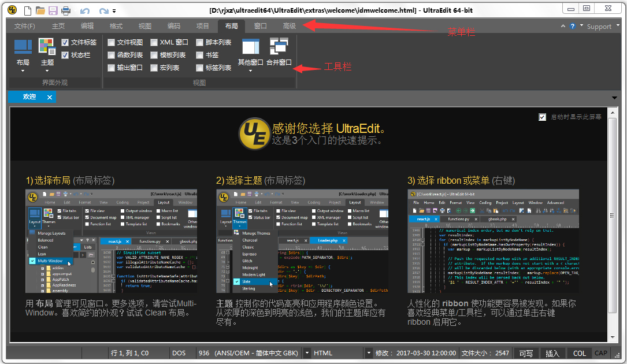This screenshot has width=627, height=364.
Task: Enable the 书签 checkbox
Action: (199, 55)
